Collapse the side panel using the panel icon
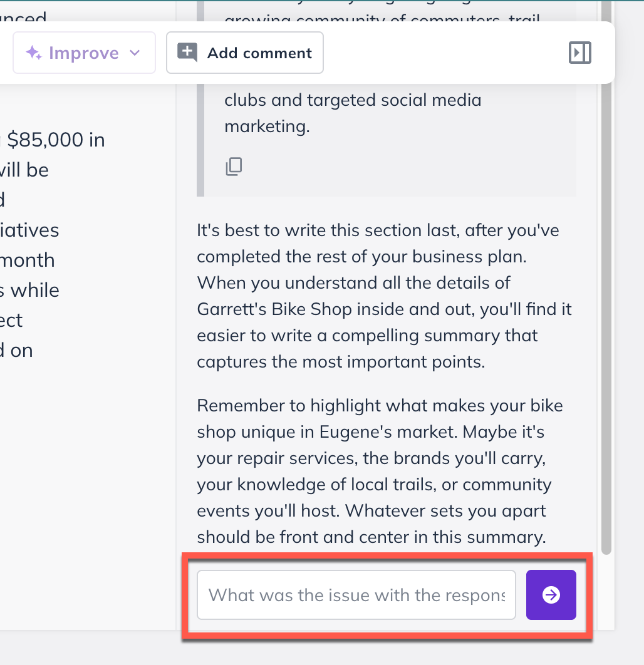Image resolution: width=644 pixels, height=665 pixels. (x=580, y=53)
